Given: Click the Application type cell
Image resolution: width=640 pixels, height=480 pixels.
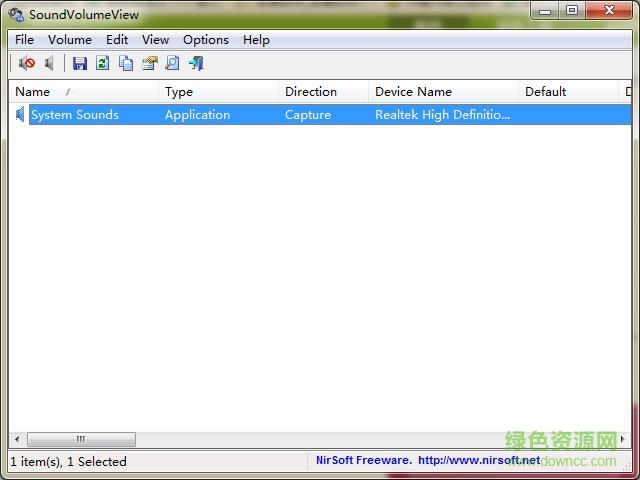Looking at the screenshot, I should tap(198, 115).
